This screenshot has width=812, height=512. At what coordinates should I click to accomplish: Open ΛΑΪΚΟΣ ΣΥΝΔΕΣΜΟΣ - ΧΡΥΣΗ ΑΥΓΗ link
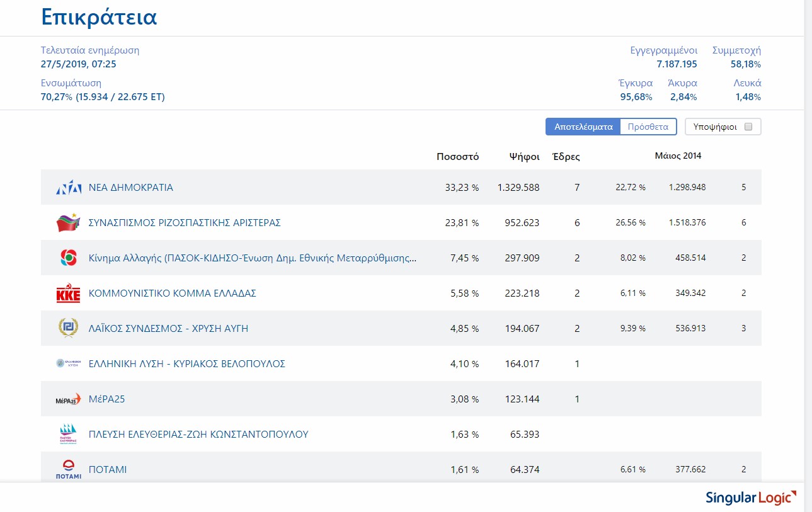click(x=168, y=329)
